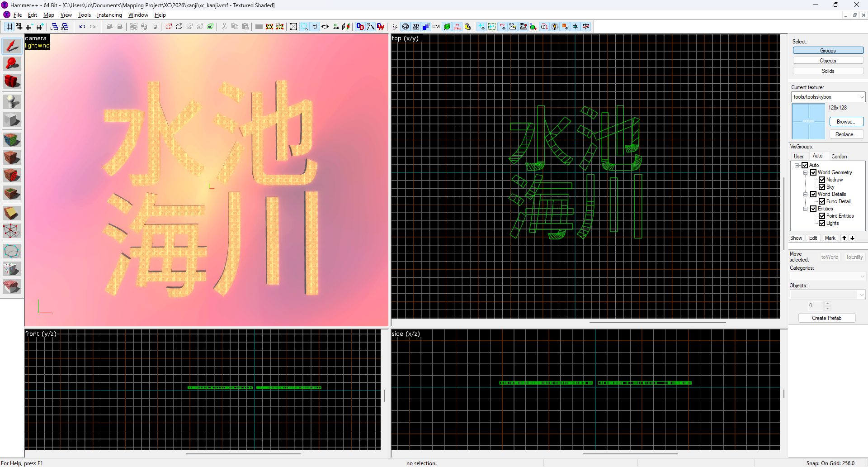Select the Entity tool with lightbulb

click(12, 101)
